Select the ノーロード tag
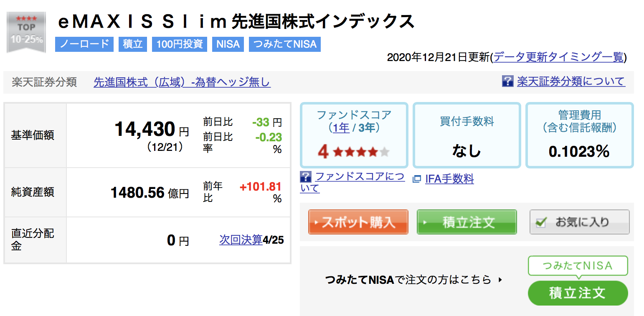 (84, 44)
